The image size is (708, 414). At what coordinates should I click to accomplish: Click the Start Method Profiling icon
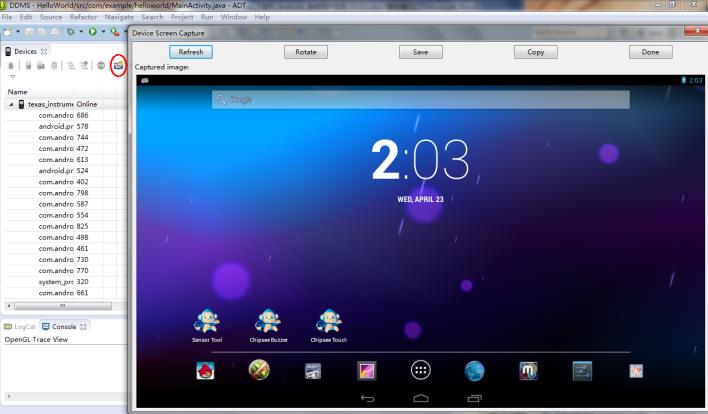[x=84, y=66]
